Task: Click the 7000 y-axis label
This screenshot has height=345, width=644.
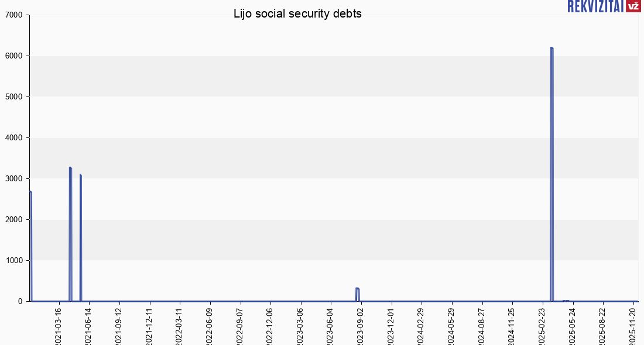Action: (13, 15)
